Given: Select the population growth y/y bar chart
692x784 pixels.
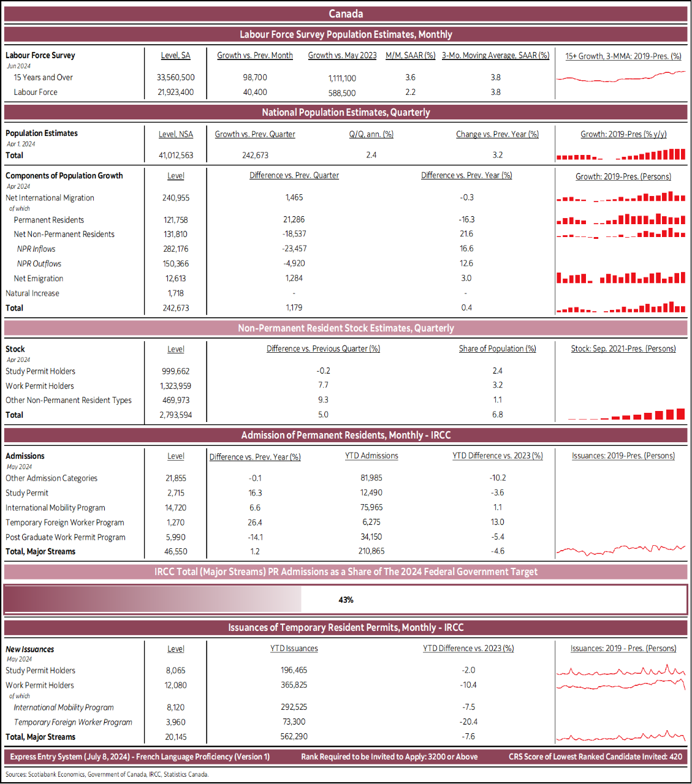Looking at the screenshot, I should (621, 154).
